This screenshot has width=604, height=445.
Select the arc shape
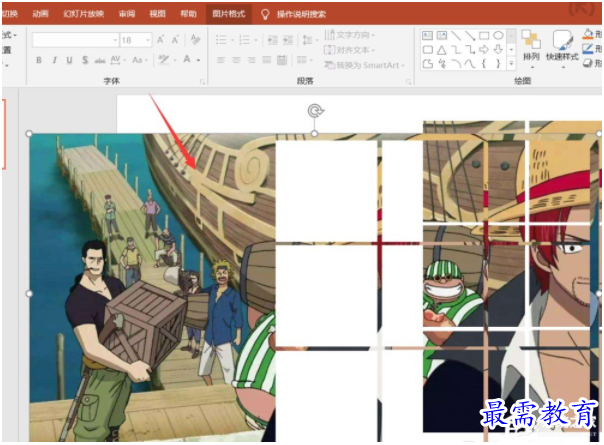(456, 64)
